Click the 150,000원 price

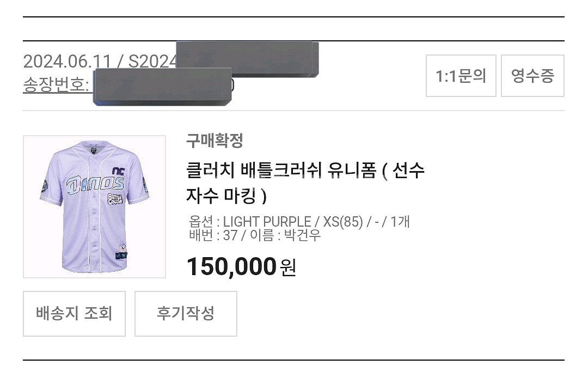click(241, 266)
